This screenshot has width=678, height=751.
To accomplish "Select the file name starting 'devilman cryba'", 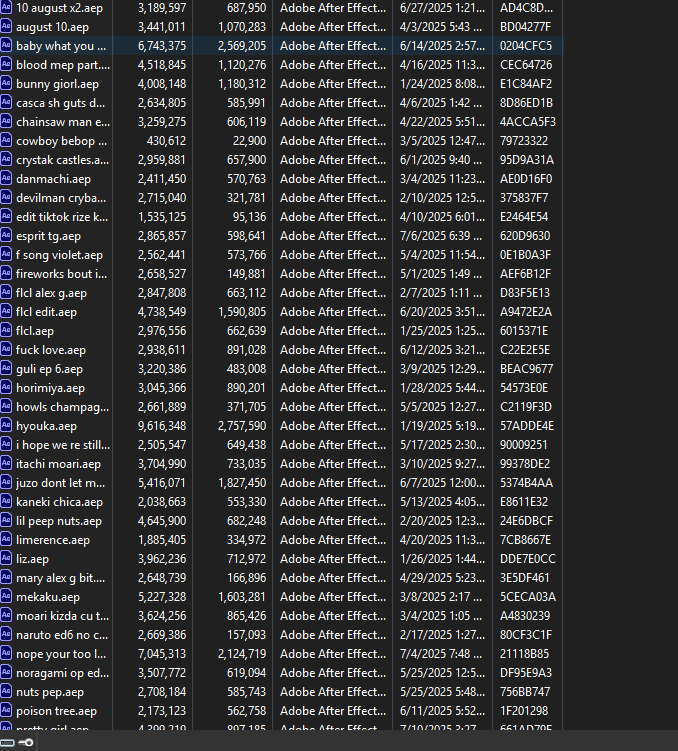I will tap(61, 198).
